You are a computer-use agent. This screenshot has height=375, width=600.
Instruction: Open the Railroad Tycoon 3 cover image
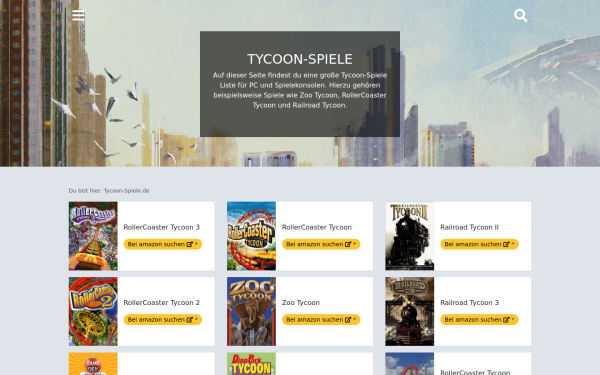pos(409,311)
